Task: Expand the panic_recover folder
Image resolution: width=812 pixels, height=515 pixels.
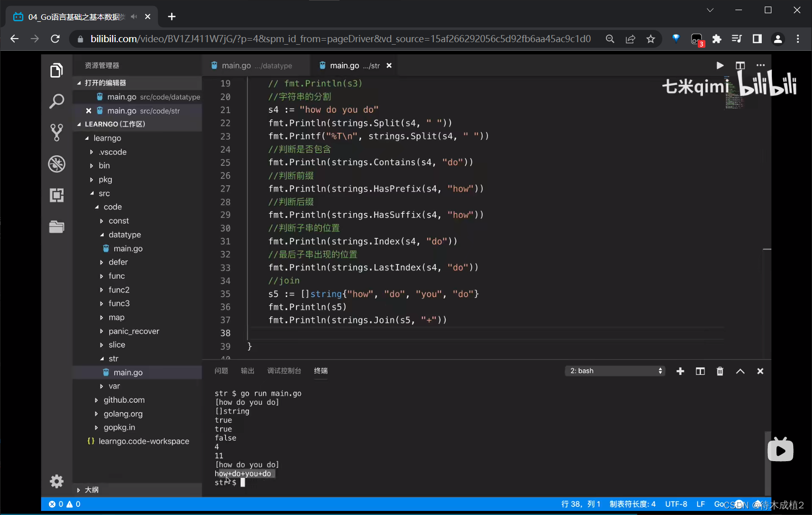Action: click(137, 331)
